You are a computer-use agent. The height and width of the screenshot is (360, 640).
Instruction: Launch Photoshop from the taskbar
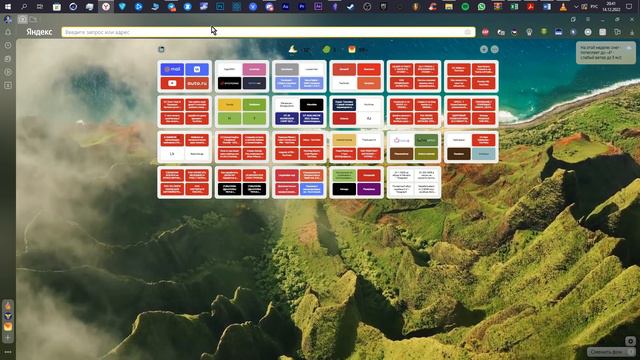[220, 7]
